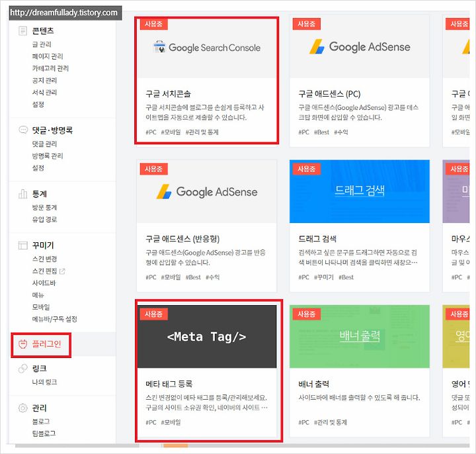This screenshot has height=454, width=476.
Task: Open the 드래그 검색 plugin banner
Action: (360, 191)
